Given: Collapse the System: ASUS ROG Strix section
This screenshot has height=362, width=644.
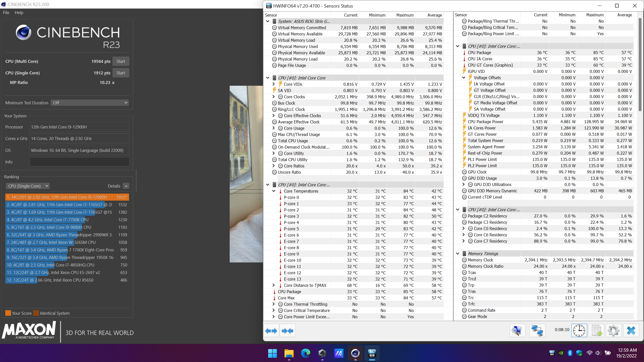Looking at the screenshot, I should click(268, 21).
